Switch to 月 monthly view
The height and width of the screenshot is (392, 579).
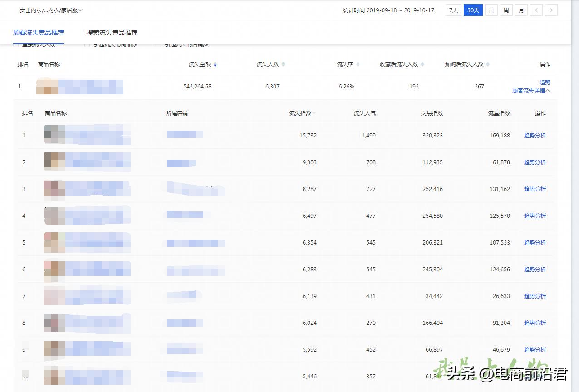click(521, 10)
